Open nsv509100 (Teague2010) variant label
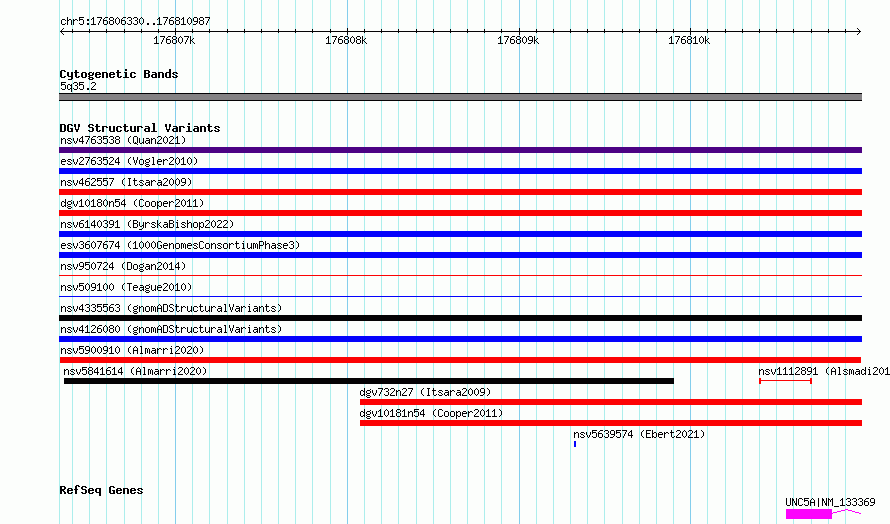The height and width of the screenshot is (524, 890). pyautogui.click(x=126, y=287)
